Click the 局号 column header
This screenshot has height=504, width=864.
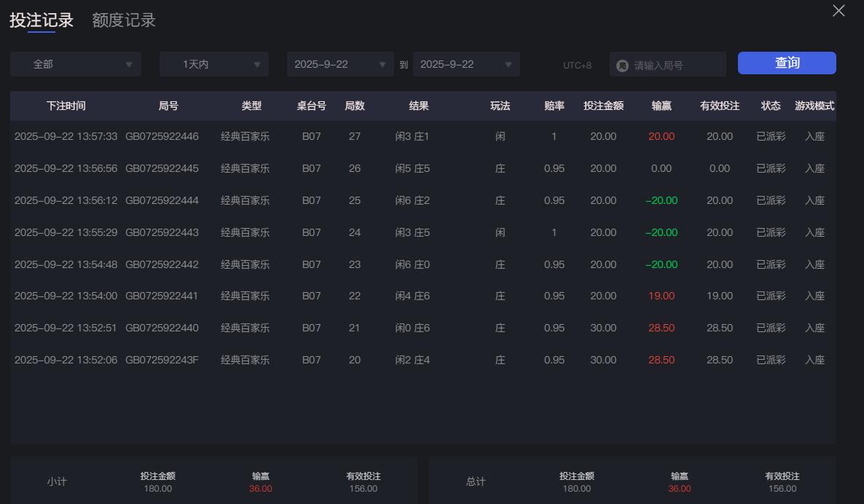tap(168, 106)
